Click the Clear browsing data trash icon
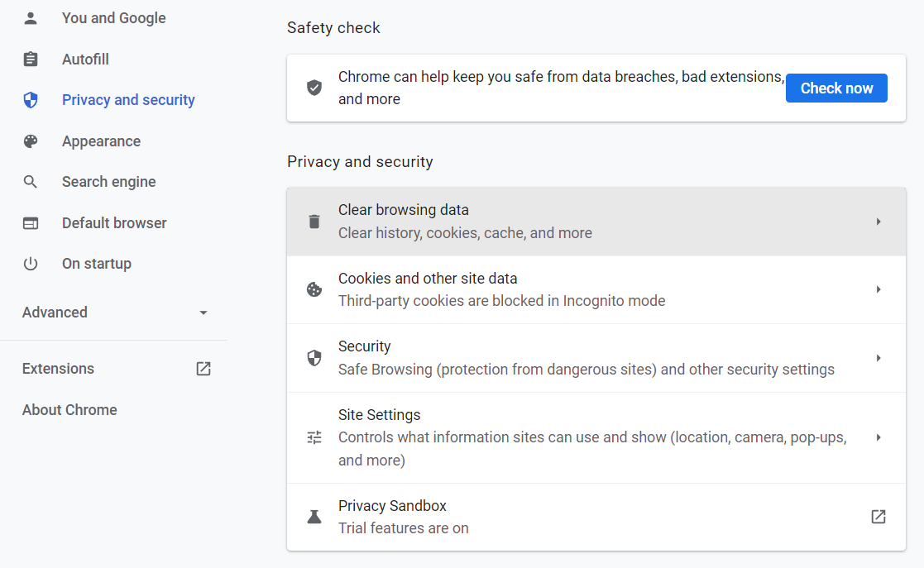Viewport: 924px width, 568px height. [314, 221]
